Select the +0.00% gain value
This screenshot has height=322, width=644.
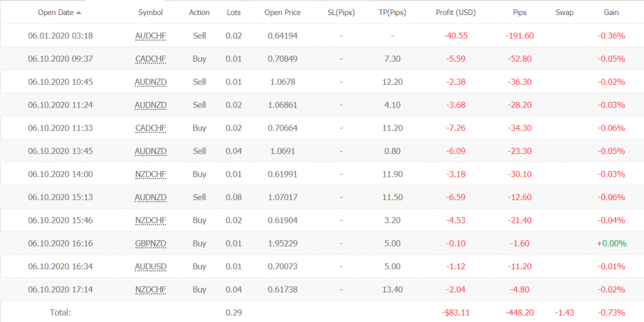[x=611, y=244]
